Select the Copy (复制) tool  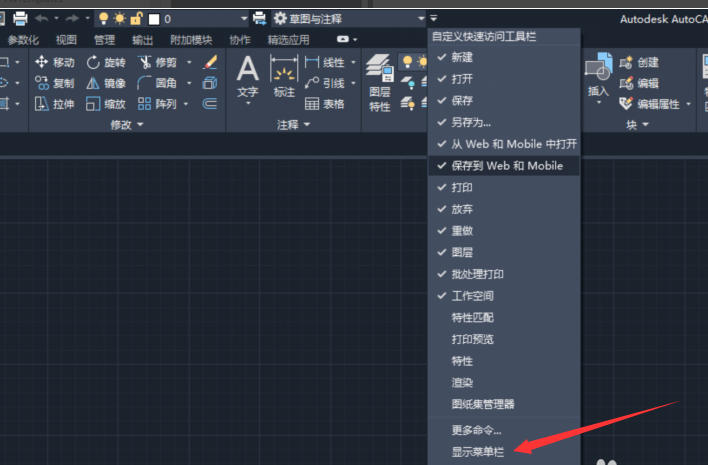pos(55,83)
